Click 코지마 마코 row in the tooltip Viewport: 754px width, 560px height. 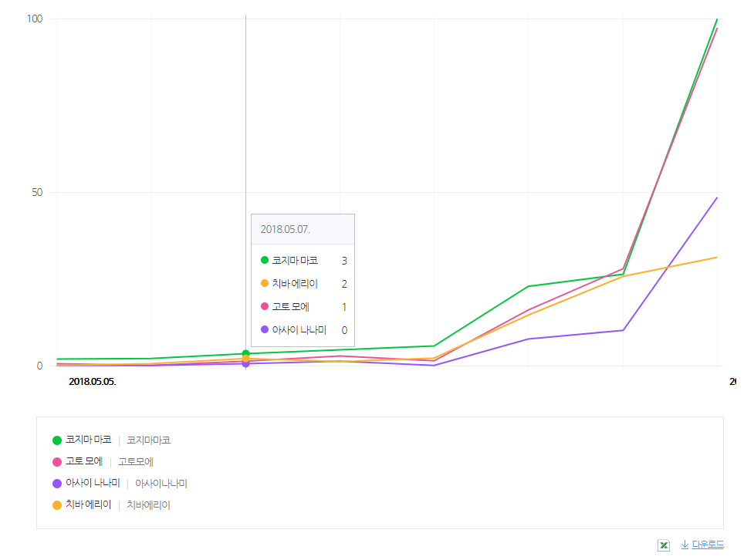[x=303, y=261]
